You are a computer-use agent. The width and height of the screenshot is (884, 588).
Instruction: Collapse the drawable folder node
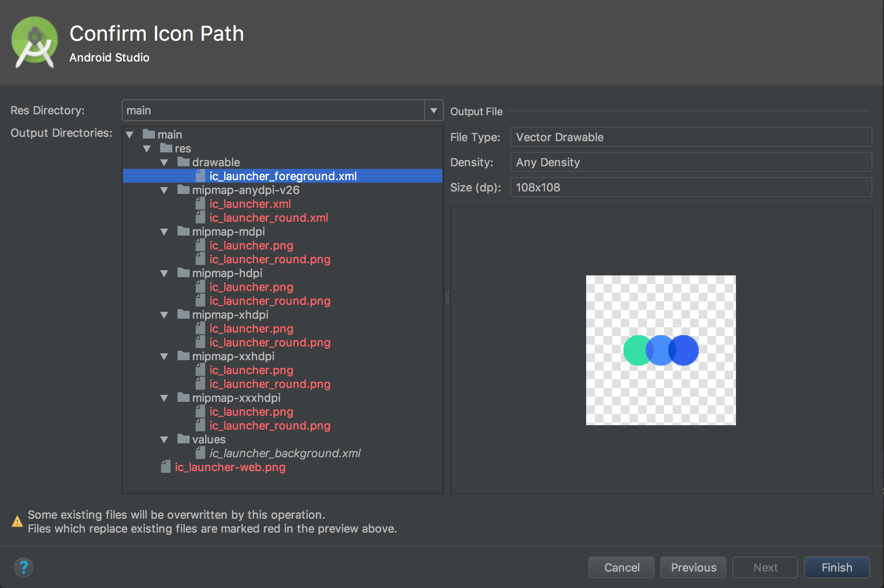(x=164, y=162)
